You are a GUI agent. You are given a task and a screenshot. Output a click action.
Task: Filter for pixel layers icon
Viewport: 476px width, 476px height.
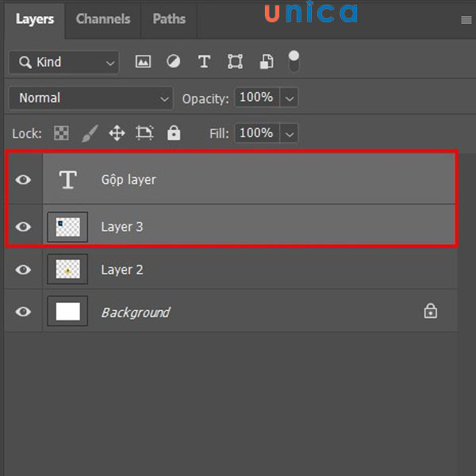click(143, 62)
